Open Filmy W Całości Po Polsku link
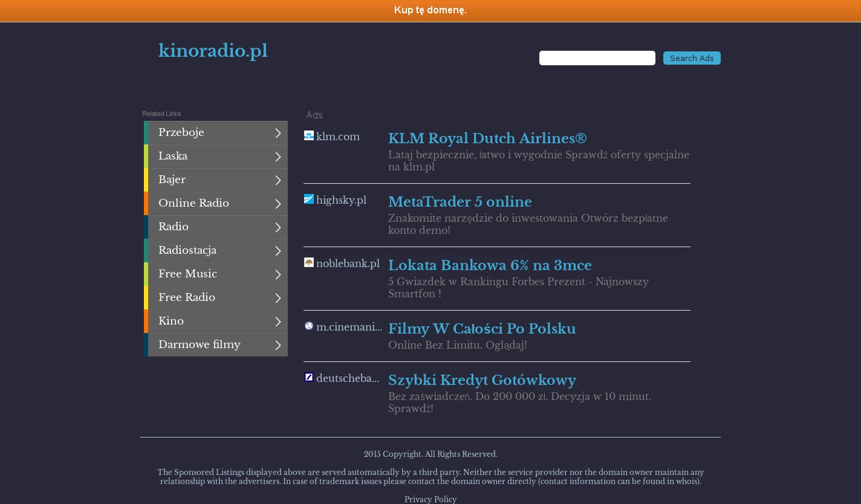 (x=481, y=329)
